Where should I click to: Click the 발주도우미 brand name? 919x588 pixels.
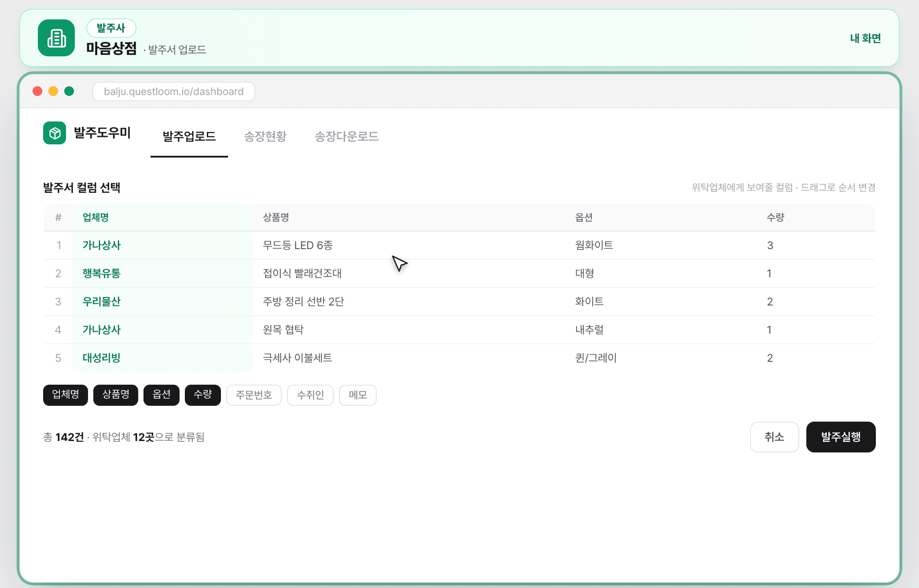pos(102,133)
